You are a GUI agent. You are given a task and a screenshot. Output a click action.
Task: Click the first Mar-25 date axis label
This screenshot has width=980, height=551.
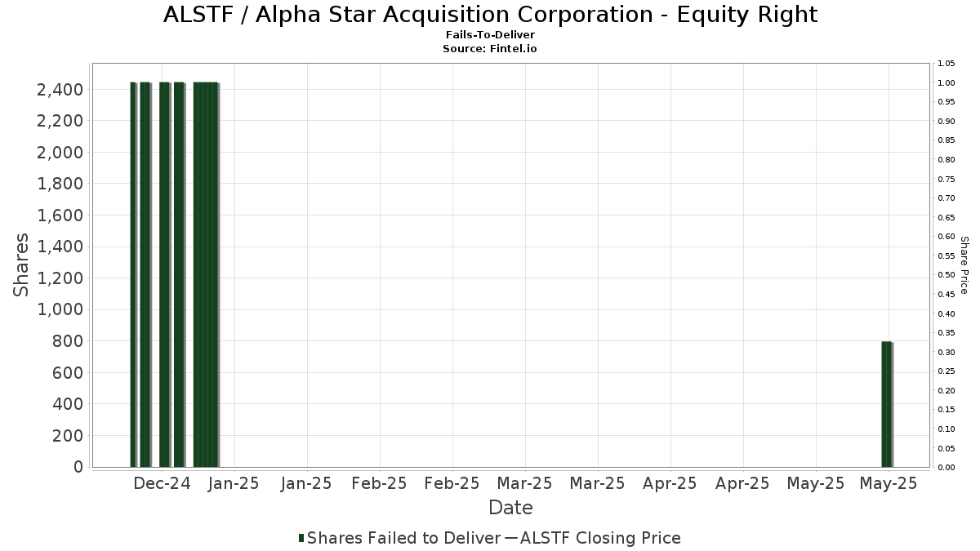(524, 483)
